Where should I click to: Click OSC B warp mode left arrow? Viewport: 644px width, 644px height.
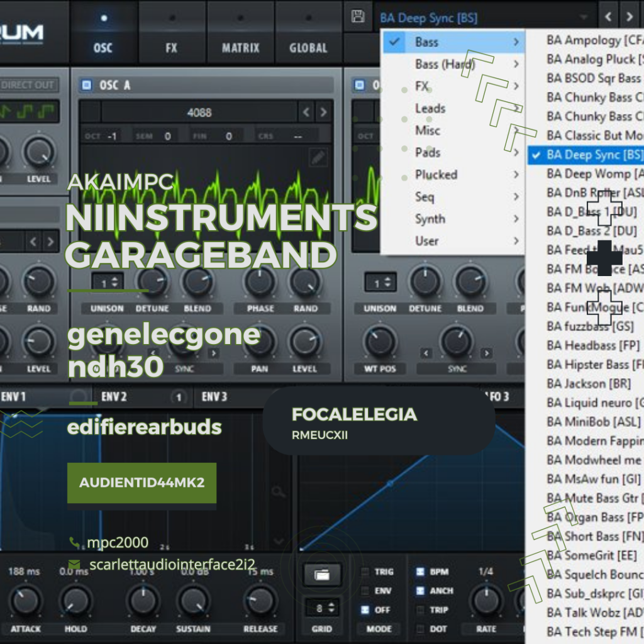pyautogui.click(x=426, y=353)
